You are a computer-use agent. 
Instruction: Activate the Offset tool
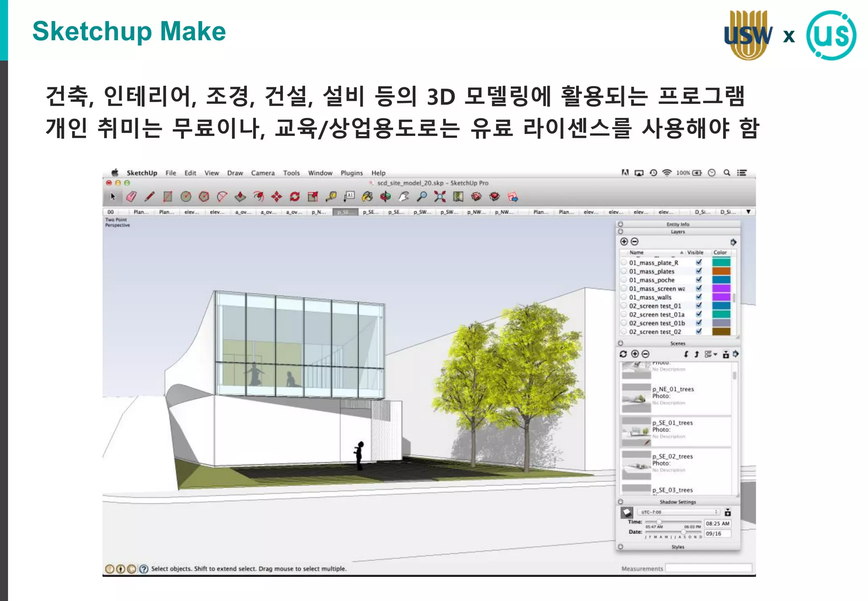[259, 197]
